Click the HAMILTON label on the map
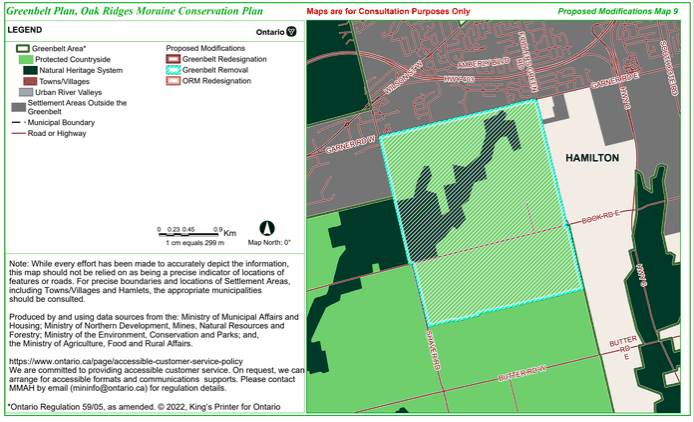 pyautogui.click(x=591, y=159)
